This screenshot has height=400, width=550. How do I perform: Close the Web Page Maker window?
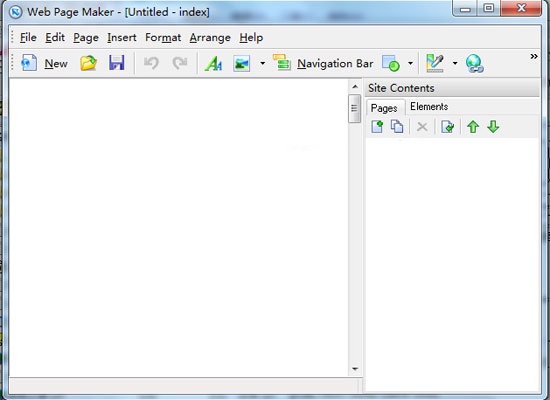pyautogui.click(x=521, y=8)
